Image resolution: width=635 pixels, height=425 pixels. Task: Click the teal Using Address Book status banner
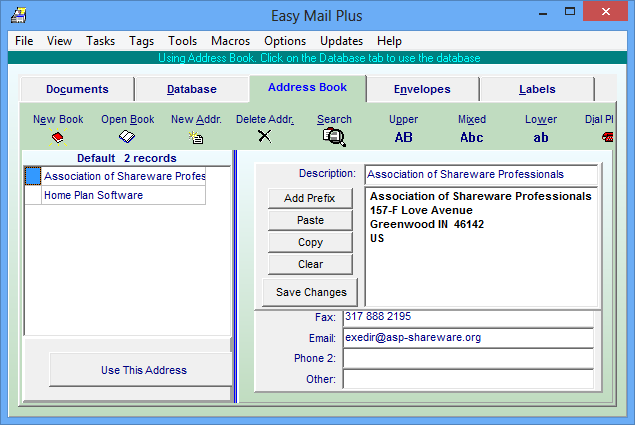[317, 58]
